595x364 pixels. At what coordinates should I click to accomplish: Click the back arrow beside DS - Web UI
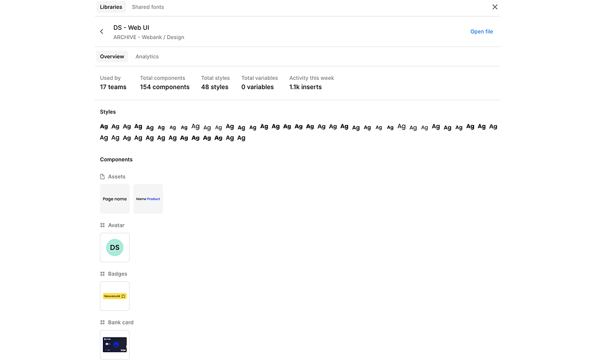102,32
